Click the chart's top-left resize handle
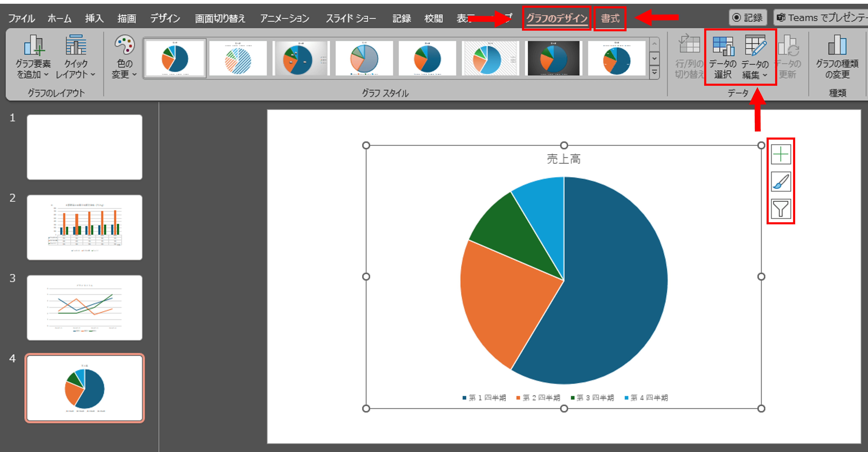Viewport: 868px width, 452px height. point(366,145)
